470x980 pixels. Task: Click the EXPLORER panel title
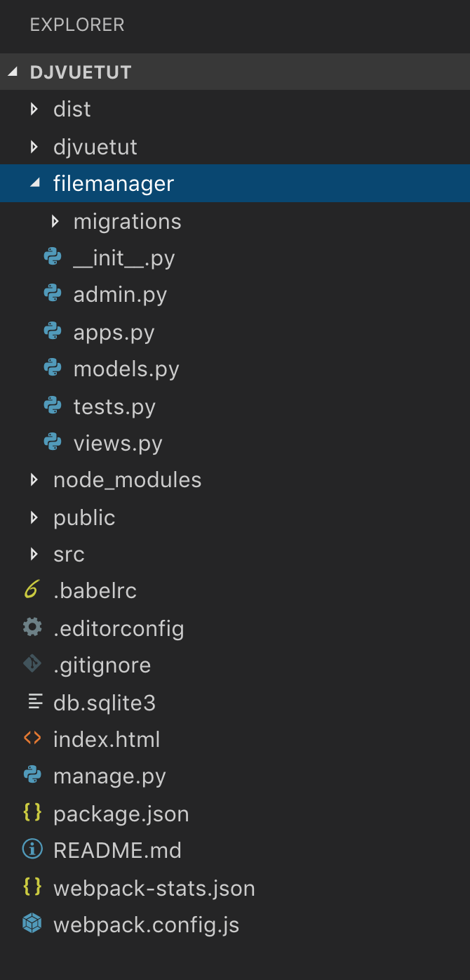click(x=77, y=25)
